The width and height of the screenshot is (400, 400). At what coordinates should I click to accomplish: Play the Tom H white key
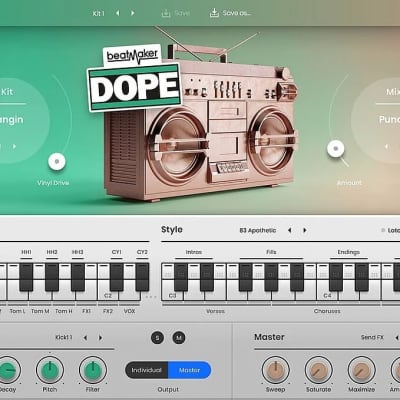coord(64,295)
